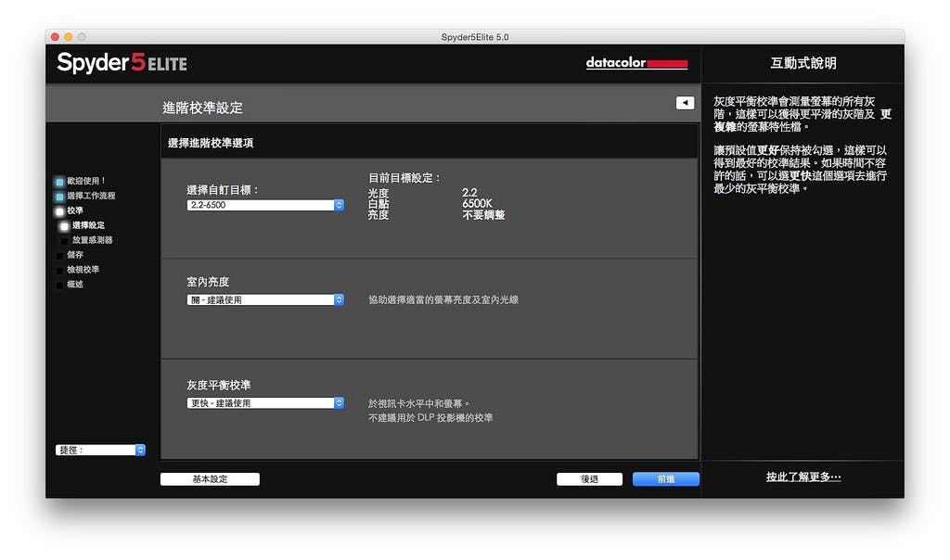This screenshot has height=560, width=950.
Task: Click the dark indicator beside 儲存
Action: pos(59,256)
